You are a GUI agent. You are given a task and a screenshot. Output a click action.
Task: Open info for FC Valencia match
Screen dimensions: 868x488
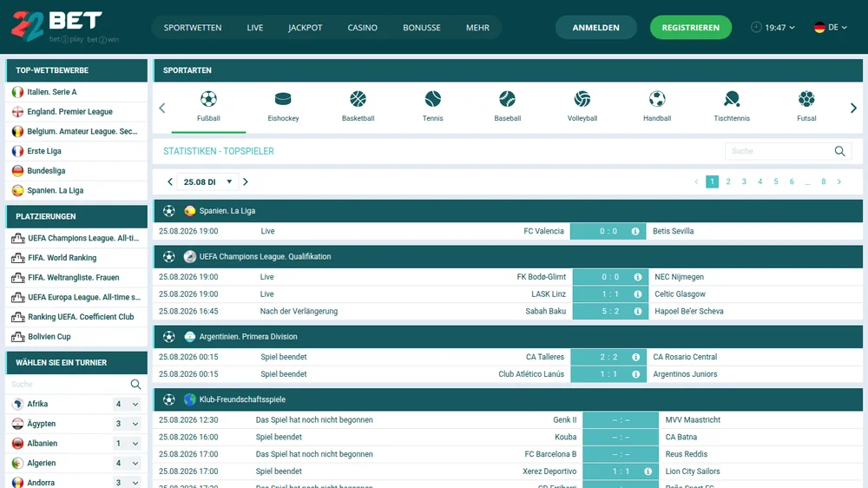(x=635, y=232)
